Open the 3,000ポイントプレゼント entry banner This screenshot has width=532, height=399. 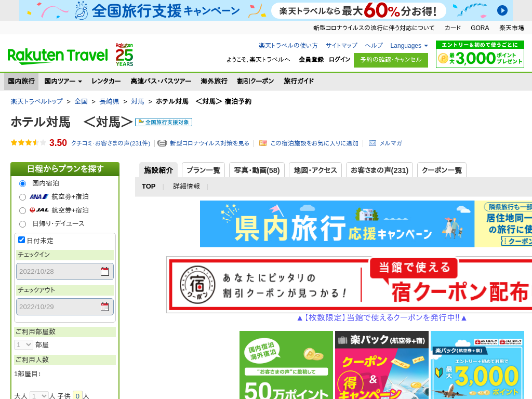tap(480, 54)
